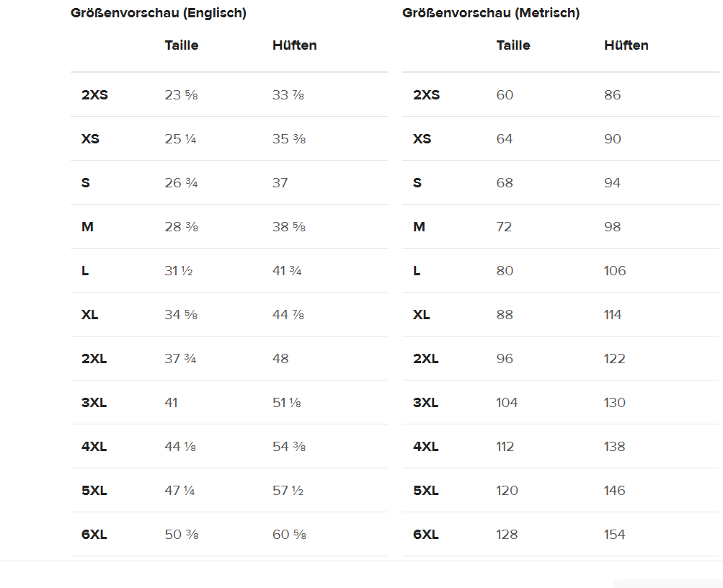Screen dimensions: 723x588
Task: Click the 2XS row label in English table
Action: click(94, 95)
